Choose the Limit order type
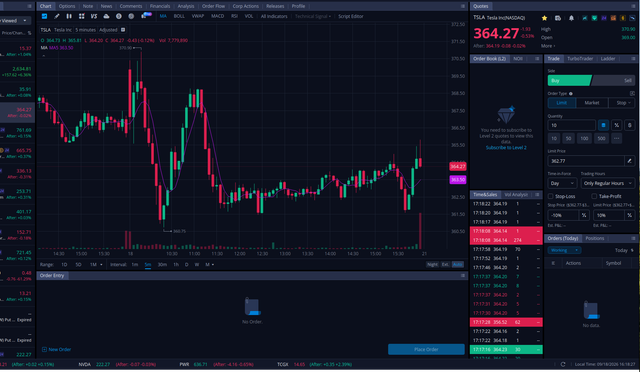Screen dimensions: 640x372 (x=562, y=103)
